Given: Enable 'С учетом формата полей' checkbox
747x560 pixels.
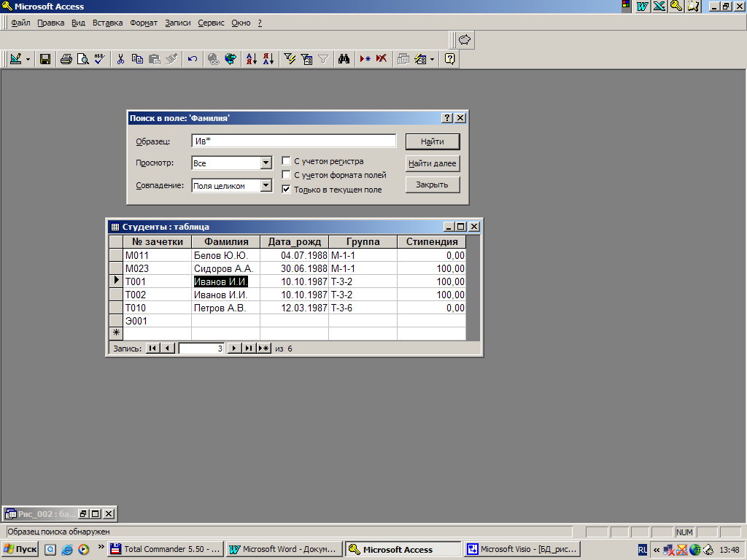Looking at the screenshot, I should (286, 175).
